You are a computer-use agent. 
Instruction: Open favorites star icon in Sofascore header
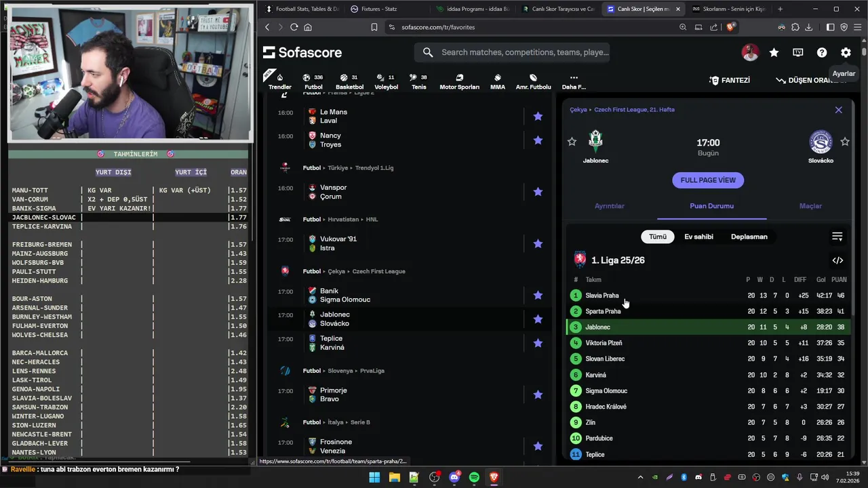[774, 52]
